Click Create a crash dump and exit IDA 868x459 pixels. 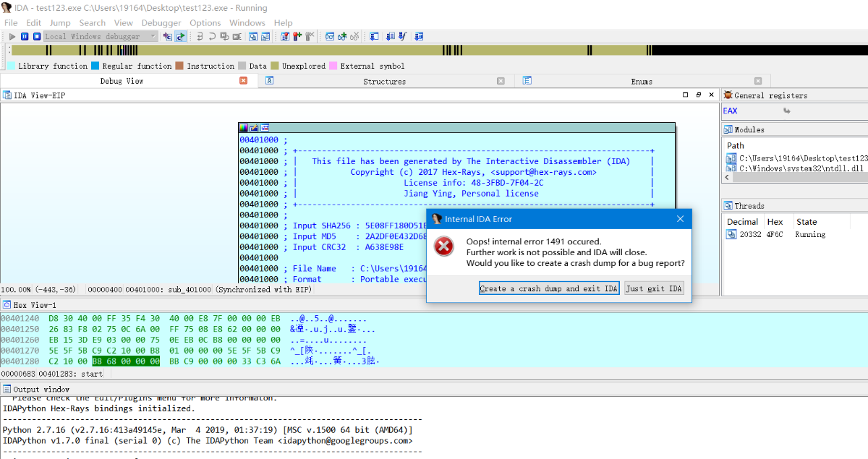[x=549, y=288]
